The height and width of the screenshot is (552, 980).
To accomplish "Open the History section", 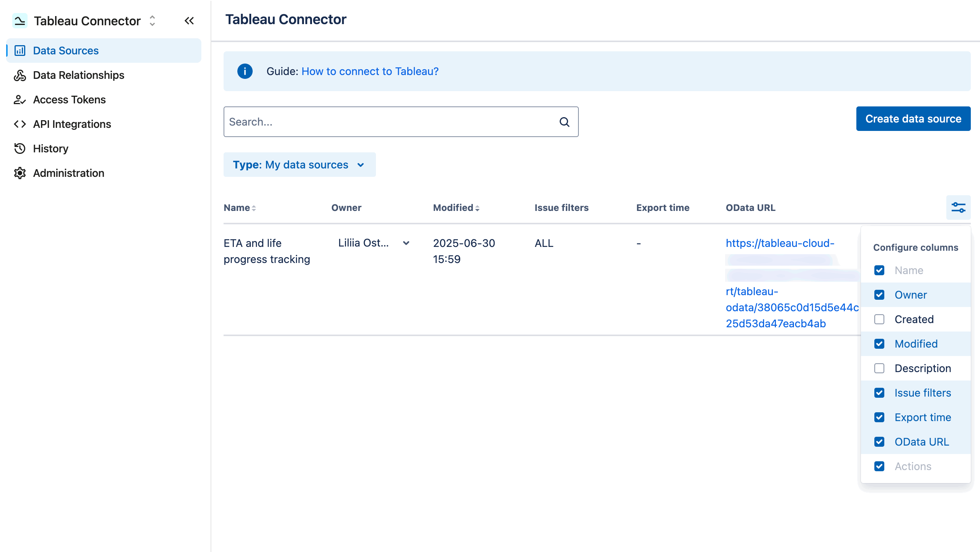I will (x=51, y=149).
